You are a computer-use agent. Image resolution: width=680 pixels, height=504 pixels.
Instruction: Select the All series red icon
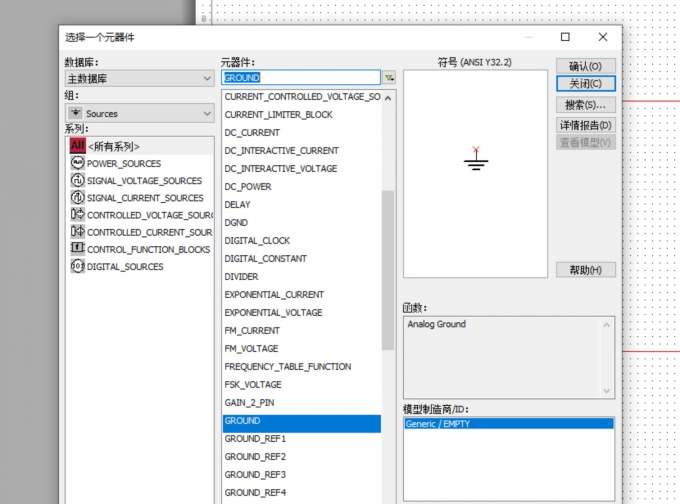(78, 146)
